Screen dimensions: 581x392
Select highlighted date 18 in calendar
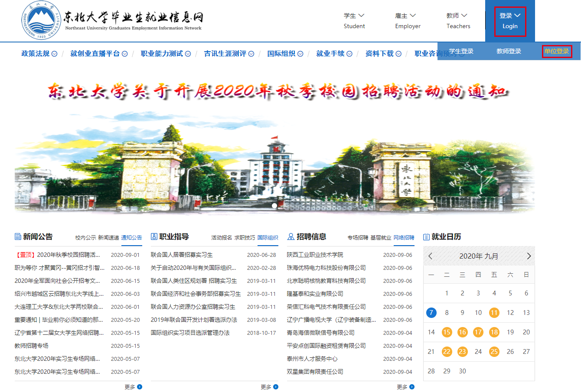point(494,332)
